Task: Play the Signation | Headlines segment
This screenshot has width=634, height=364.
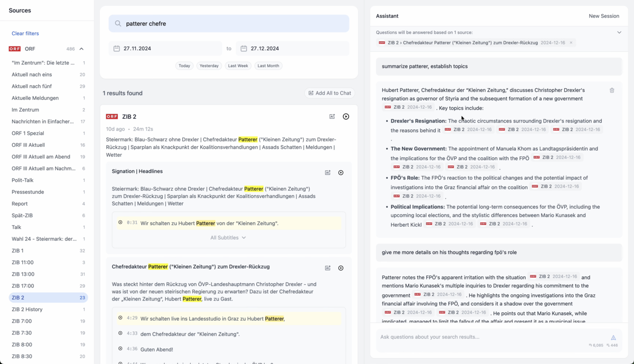Action: pos(341,173)
